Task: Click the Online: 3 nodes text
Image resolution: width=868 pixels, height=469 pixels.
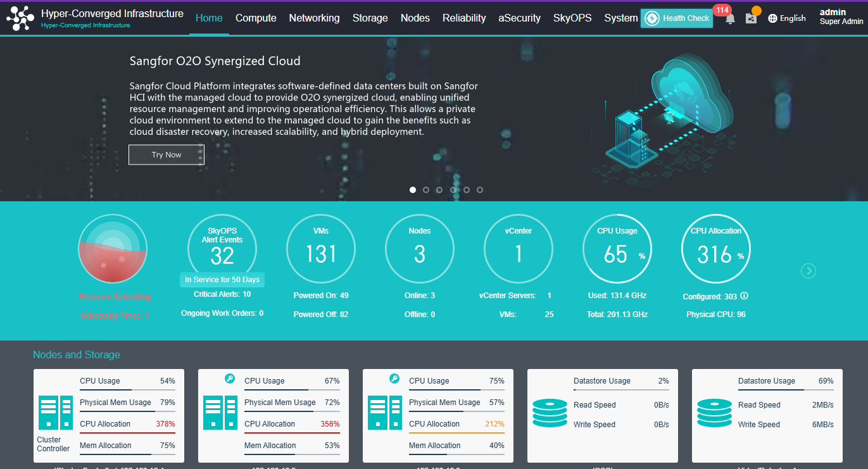Action: coord(420,296)
